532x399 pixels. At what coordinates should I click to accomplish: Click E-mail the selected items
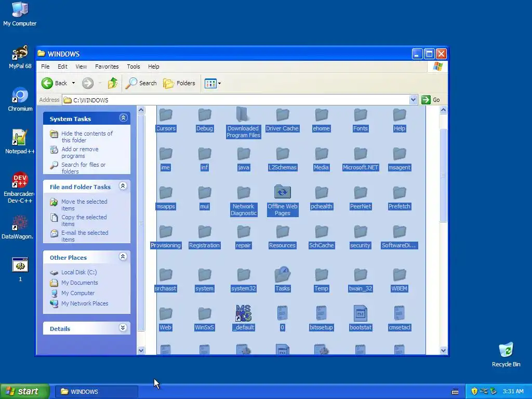[85, 236]
